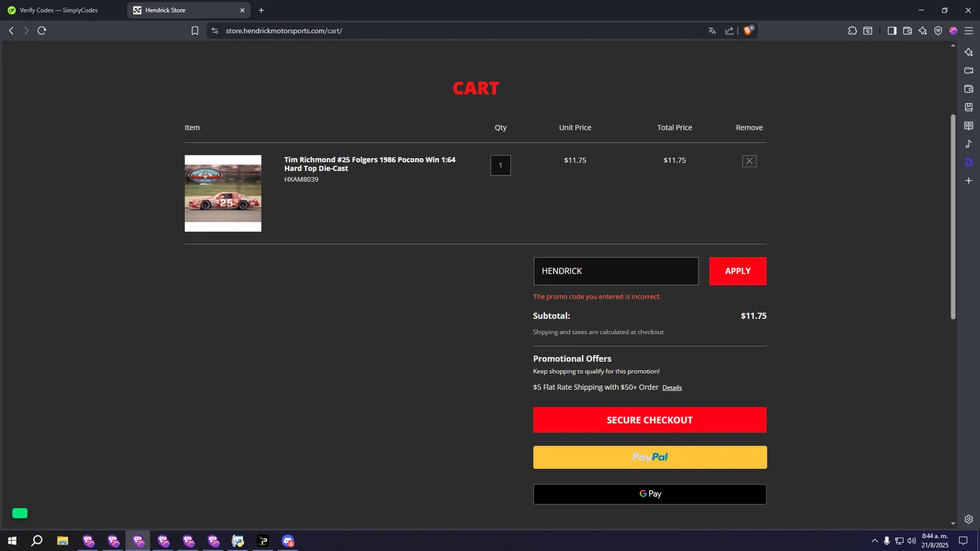This screenshot has width=980, height=551.
Task: Pay with Google Pay button
Action: [649, 494]
